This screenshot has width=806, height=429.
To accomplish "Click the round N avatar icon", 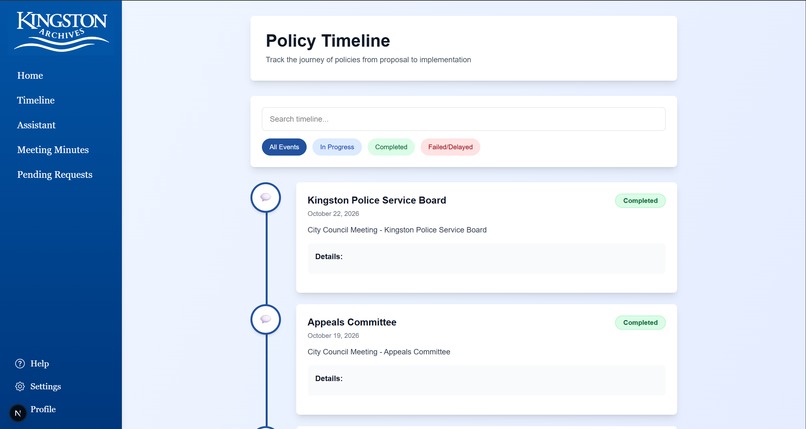I will coord(18,413).
